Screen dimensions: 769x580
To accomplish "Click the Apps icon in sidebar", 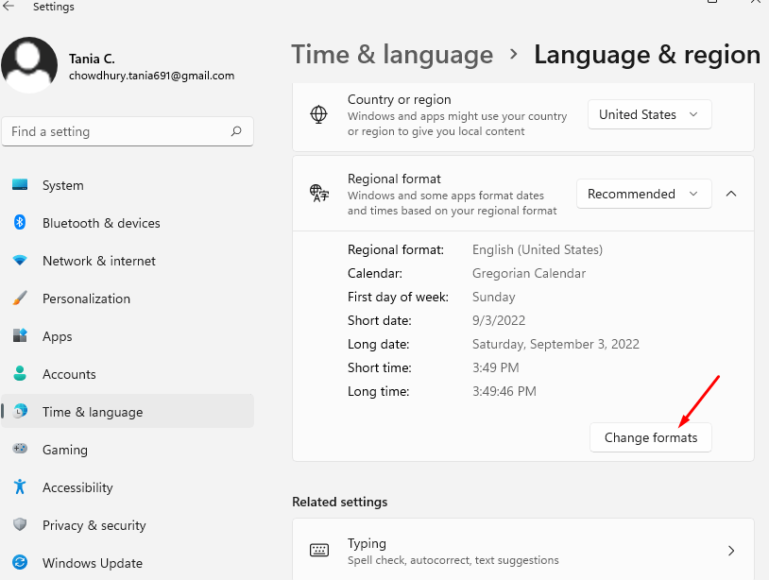I will tap(20, 336).
